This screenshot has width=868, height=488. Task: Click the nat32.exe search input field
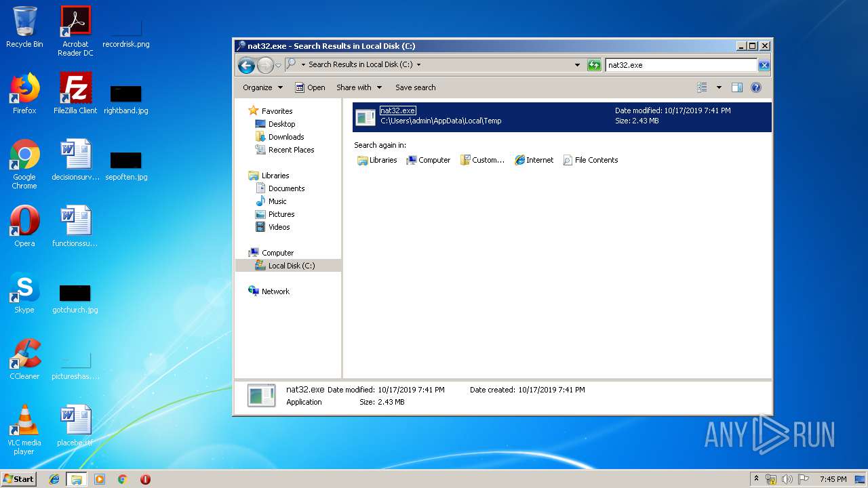[x=681, y=65]
